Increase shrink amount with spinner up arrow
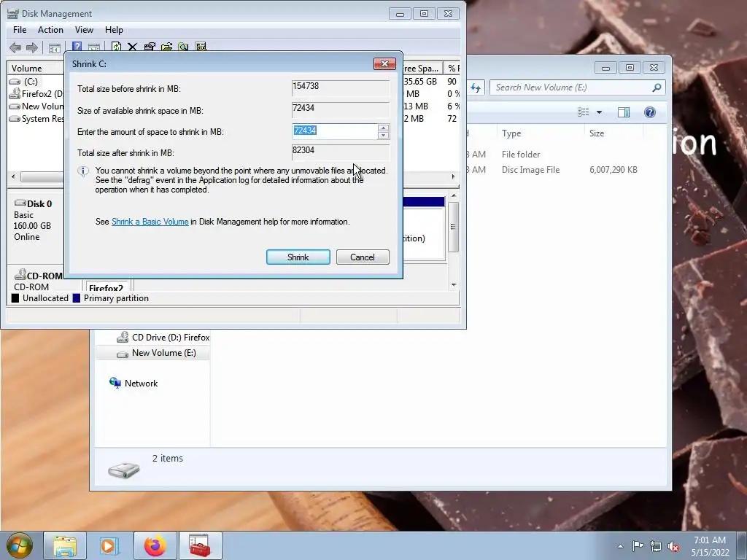Screen dimensions: 747x560 383,128
